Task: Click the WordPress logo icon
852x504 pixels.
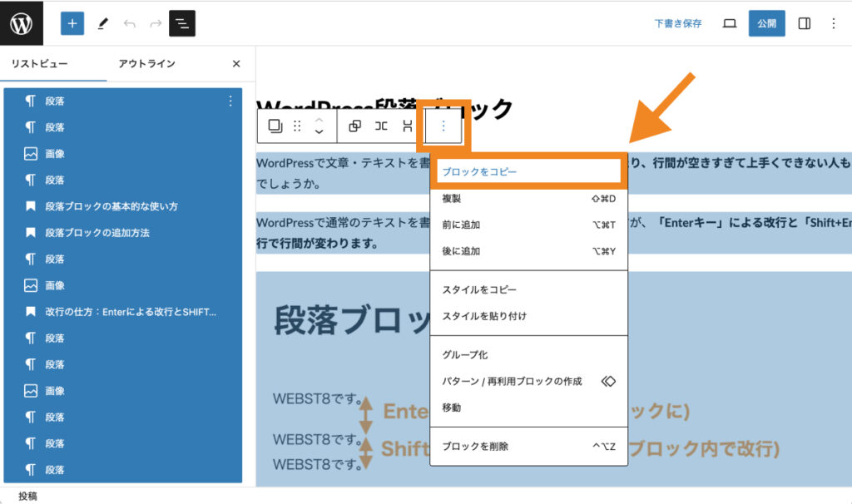Action: point(22,22)
